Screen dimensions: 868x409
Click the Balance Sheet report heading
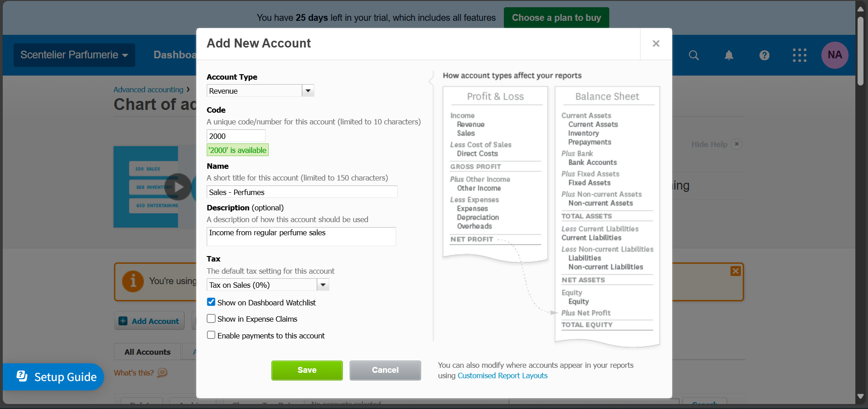pos(607,96)
